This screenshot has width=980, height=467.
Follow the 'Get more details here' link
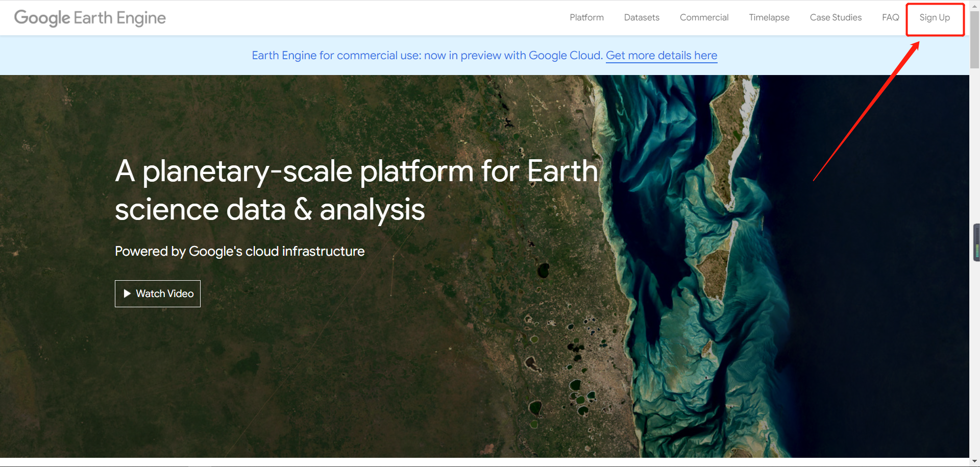[661, 55]
